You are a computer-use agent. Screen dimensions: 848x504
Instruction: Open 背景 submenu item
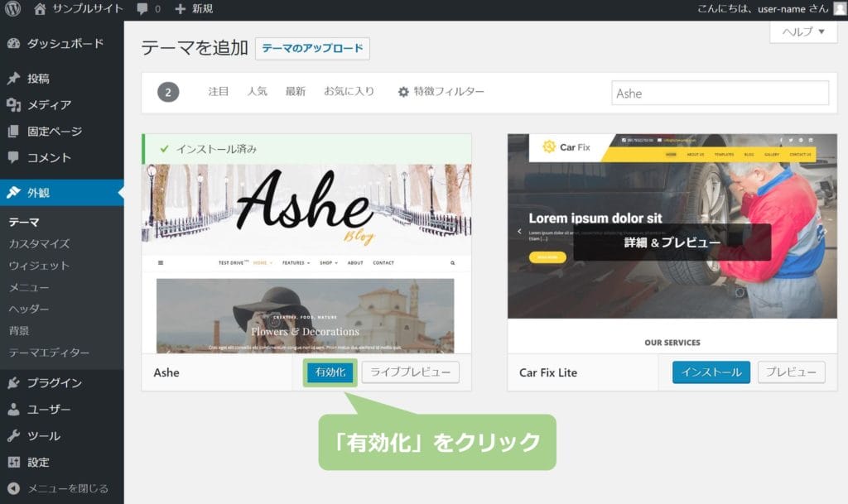click(19, 330)
